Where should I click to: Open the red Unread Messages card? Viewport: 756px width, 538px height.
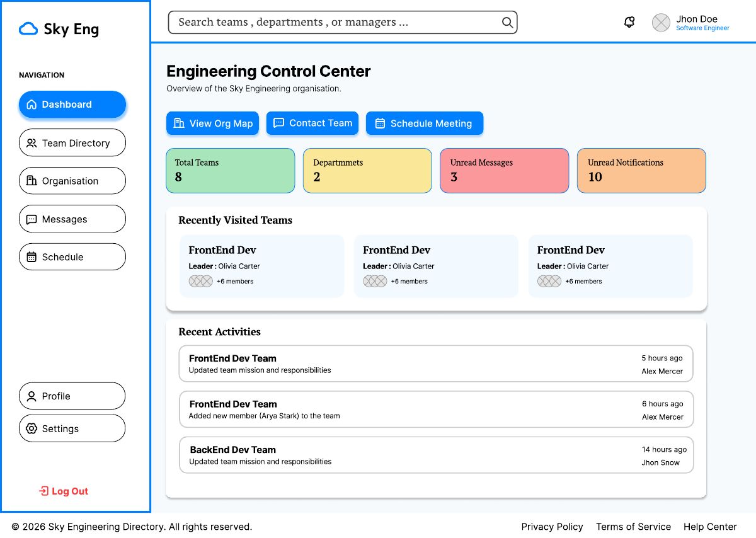505,171
